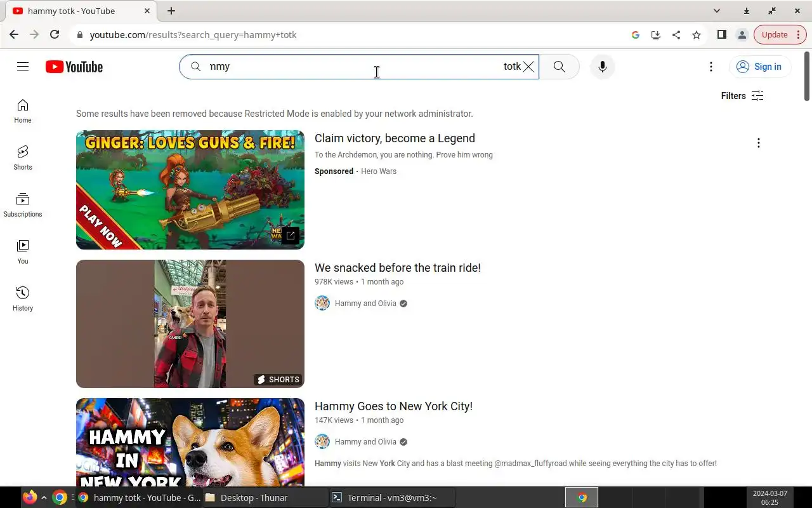Screen dimensions: 812x508
Task: Switch to Terminal - vm3@vm3 window
Action: tap(392, 498)
